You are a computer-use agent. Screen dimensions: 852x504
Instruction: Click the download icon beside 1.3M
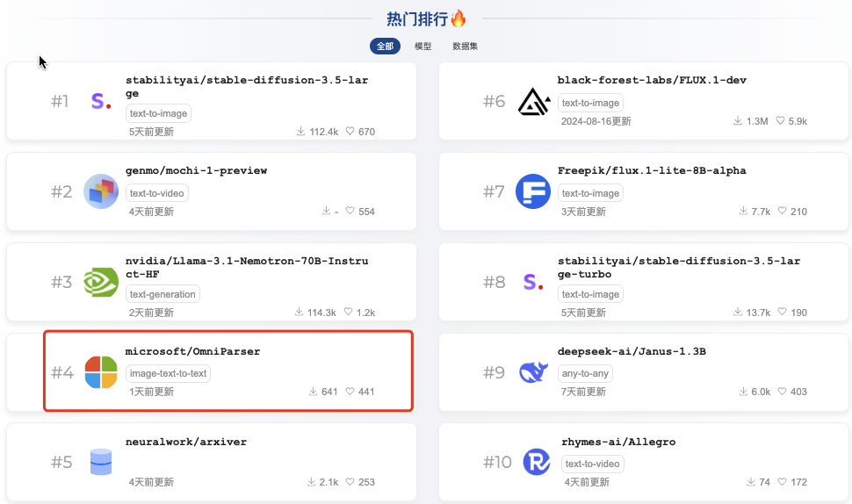click(737, 120)
